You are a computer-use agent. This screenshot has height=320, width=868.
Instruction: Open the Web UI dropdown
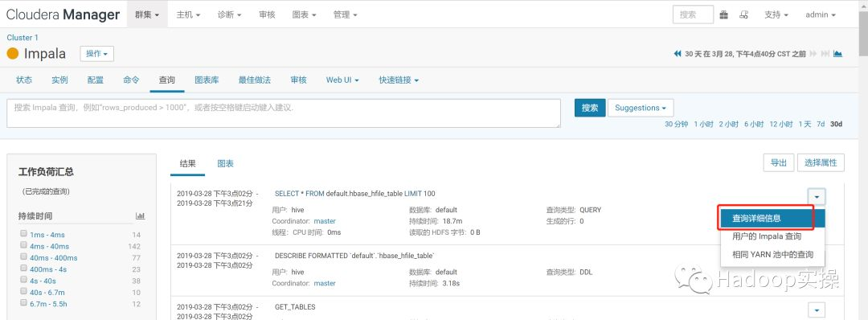coord(342,80)
